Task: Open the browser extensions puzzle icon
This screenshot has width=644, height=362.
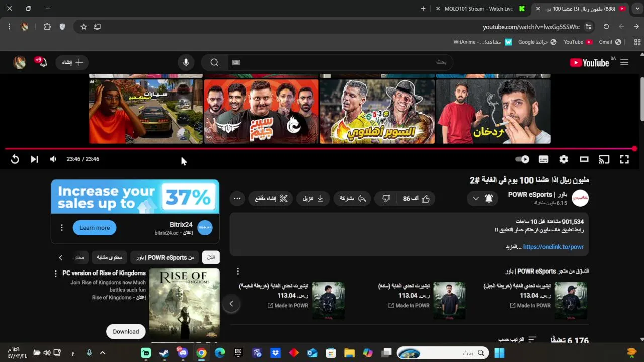Action: click(x=47, y=27)
